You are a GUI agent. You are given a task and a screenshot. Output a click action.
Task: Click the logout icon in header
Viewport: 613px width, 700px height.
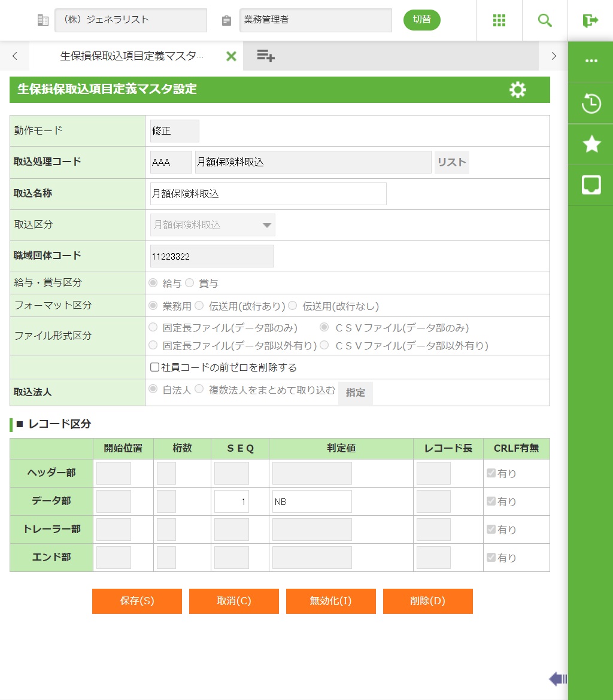point(590,20)
